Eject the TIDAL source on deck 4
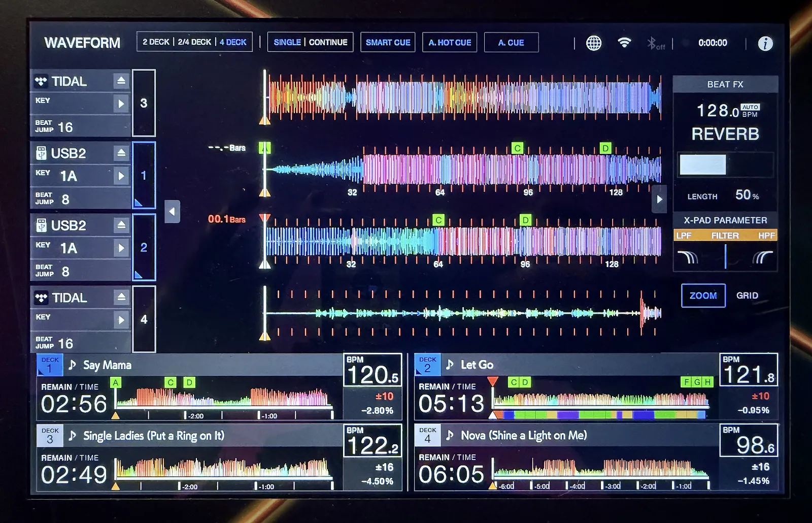The image size is (812, 523). [x=121, y=297]
